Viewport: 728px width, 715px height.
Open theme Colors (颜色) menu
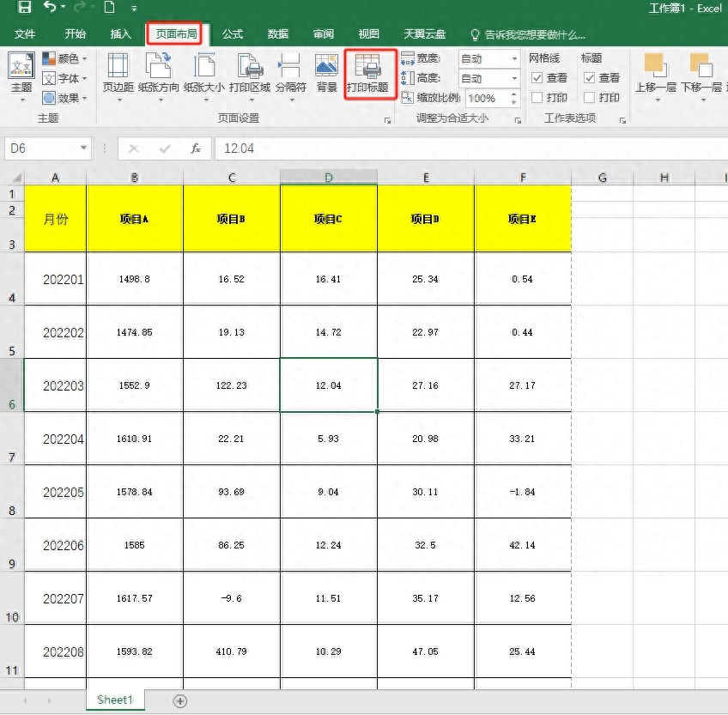(64, 58)
